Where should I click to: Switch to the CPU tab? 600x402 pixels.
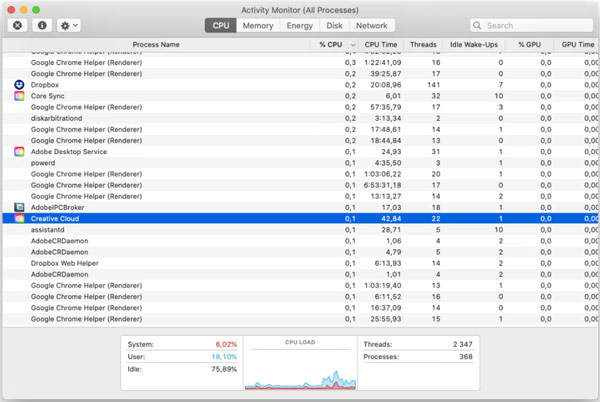pos(221,26)
